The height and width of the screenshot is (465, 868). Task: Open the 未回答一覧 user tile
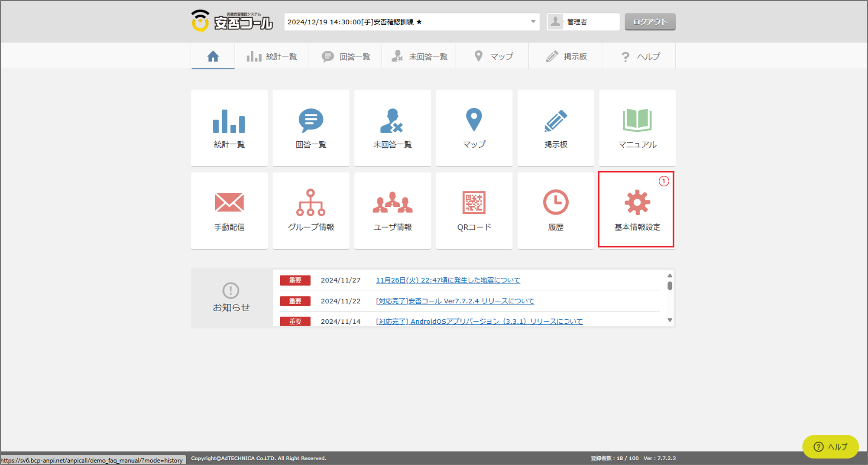tap(392, 128)
